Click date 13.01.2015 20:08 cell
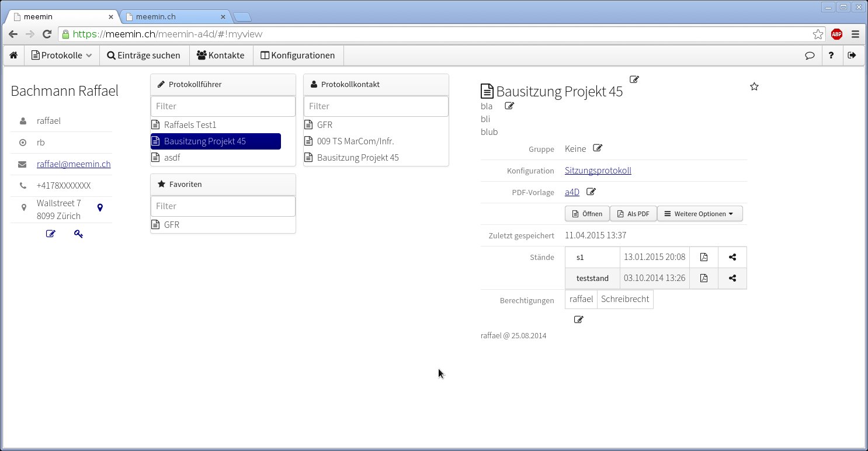 coord(655,257)
